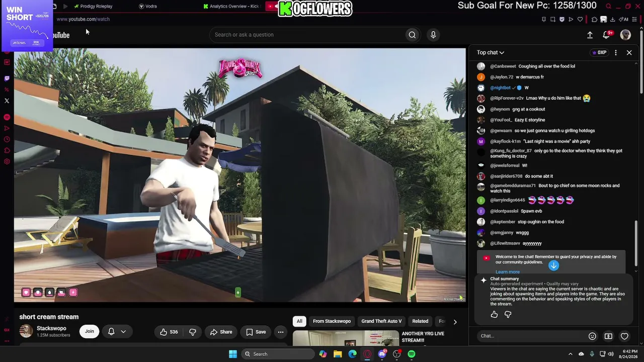Select the Related filter chip

(x=420, y=321)
